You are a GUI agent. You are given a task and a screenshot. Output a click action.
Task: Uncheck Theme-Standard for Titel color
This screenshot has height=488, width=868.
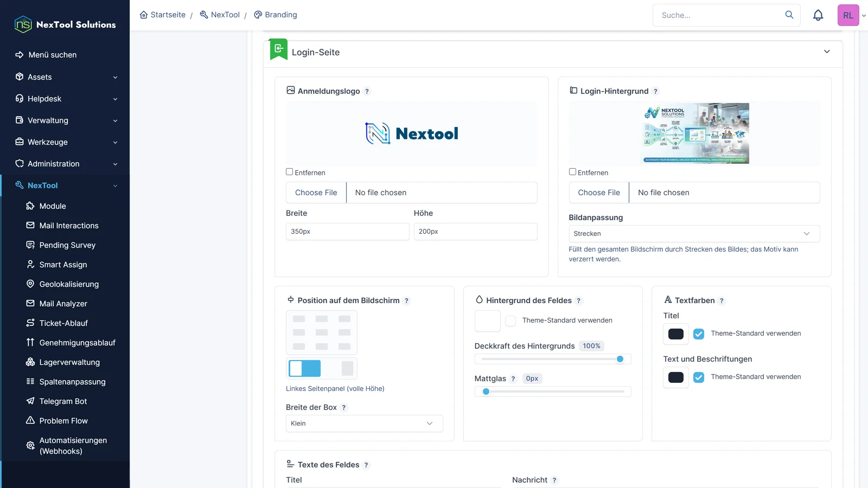pyautogui.click(x=699, y=334)
